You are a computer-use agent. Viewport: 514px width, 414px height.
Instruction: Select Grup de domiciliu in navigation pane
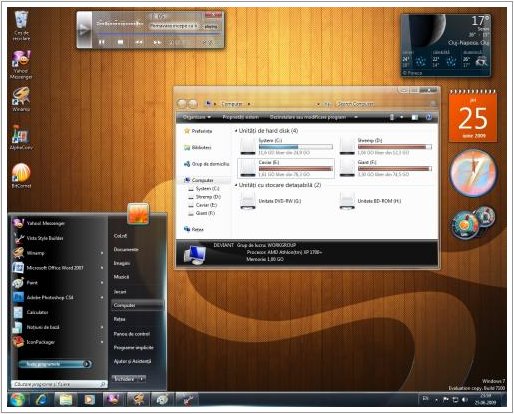[x=207, y=164]
